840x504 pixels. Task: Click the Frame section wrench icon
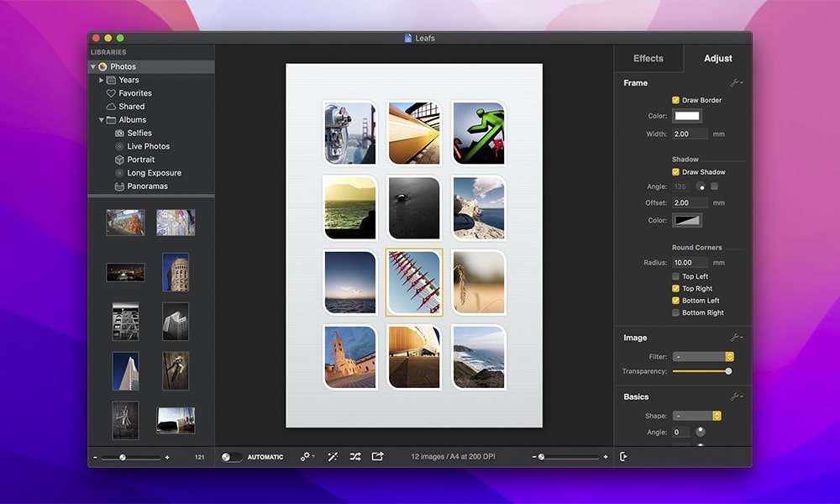point(735,83)
